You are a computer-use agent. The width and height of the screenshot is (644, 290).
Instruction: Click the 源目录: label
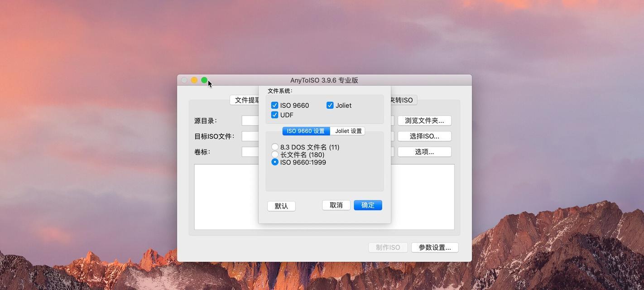point(206,121)
